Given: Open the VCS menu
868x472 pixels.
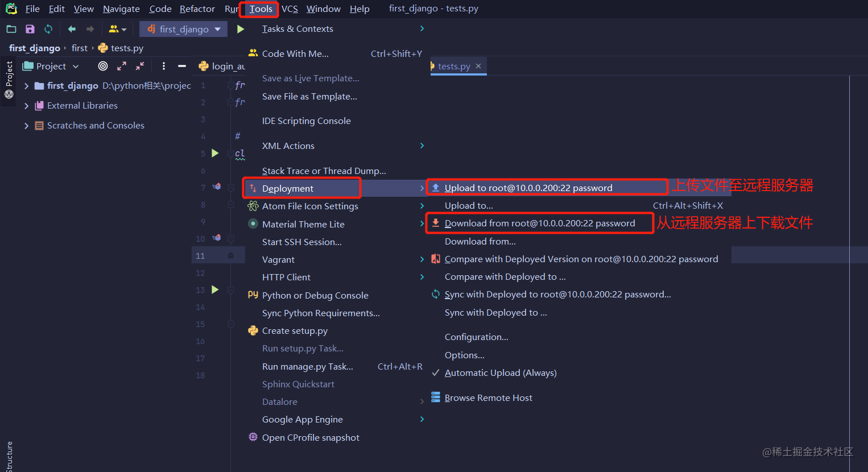Looking at the screenshot, I should pos(290,9).
